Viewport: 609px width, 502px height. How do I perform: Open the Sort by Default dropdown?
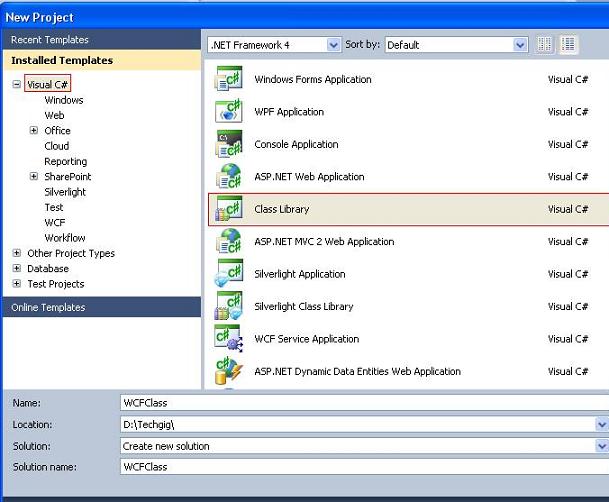click(x=520, y=45)
